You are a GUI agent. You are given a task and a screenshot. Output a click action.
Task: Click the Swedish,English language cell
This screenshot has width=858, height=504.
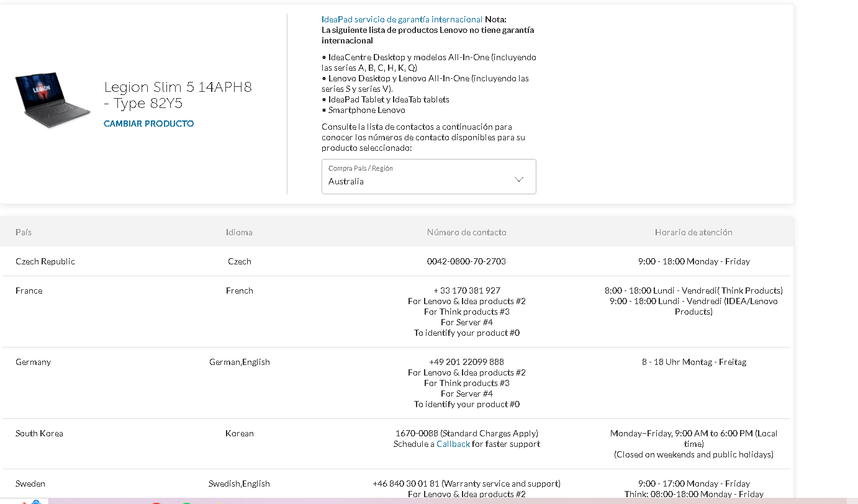pos(240,484)
